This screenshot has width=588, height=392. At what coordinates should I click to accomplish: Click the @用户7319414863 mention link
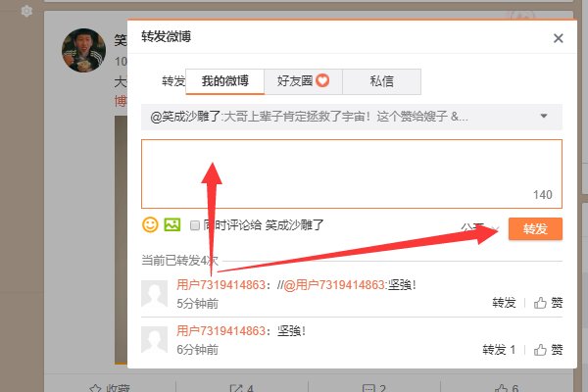tap(334, 285)
